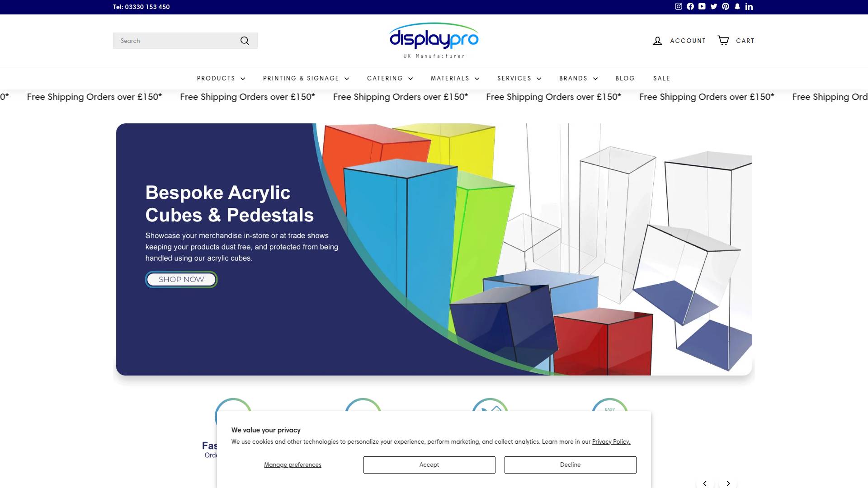Click SHOP NOW on the acrylic cubes banner
Image resolution: width=868 pixels, height=488 pixels.
click(x=181, y=279)
